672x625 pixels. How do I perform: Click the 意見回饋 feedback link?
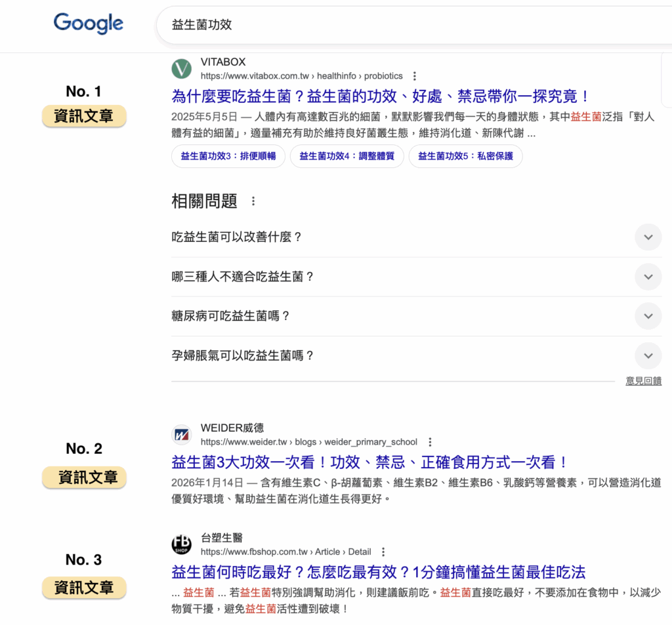[643, 381]
